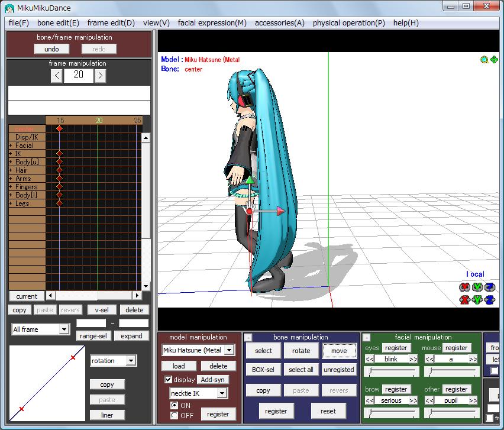Click timeline vertical scrollbar down arrow
The image size is (504, 430).
click(146, 286)
